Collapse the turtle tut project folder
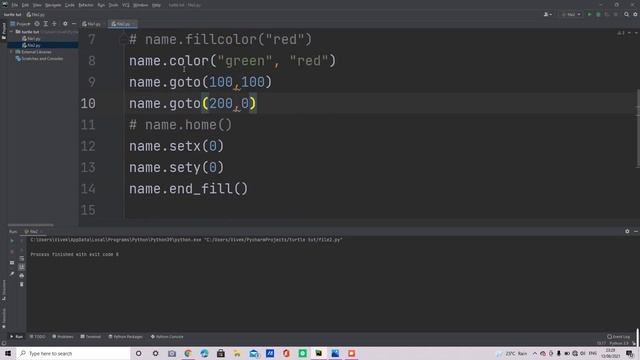This screenshot has height=360, width=640. 12,31
